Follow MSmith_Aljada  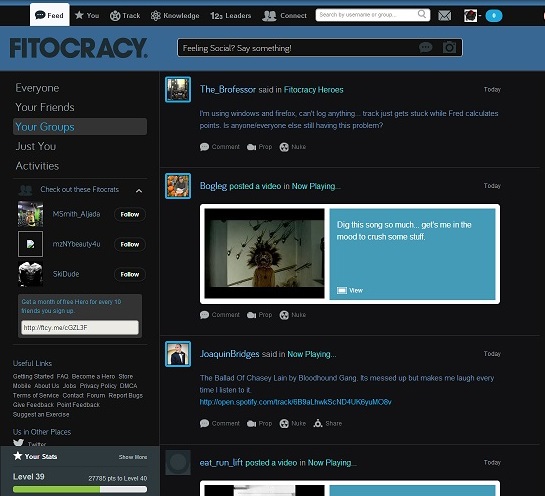click(x=130, y=214)
